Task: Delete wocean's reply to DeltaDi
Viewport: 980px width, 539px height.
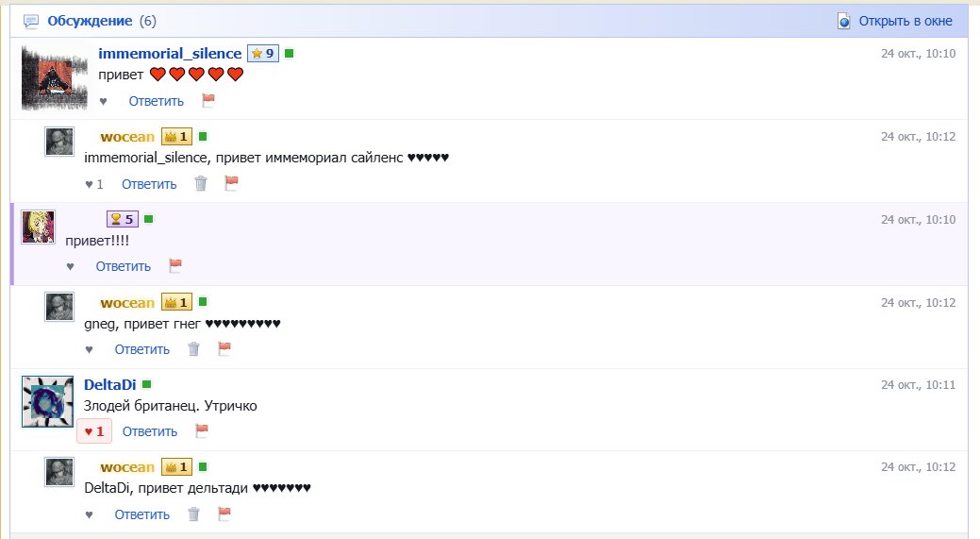Action: click(193, 514)
